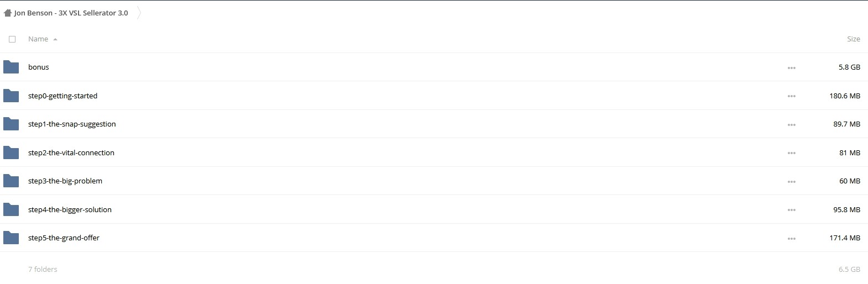Open the bonus folder icon

[x=11, y=67]
